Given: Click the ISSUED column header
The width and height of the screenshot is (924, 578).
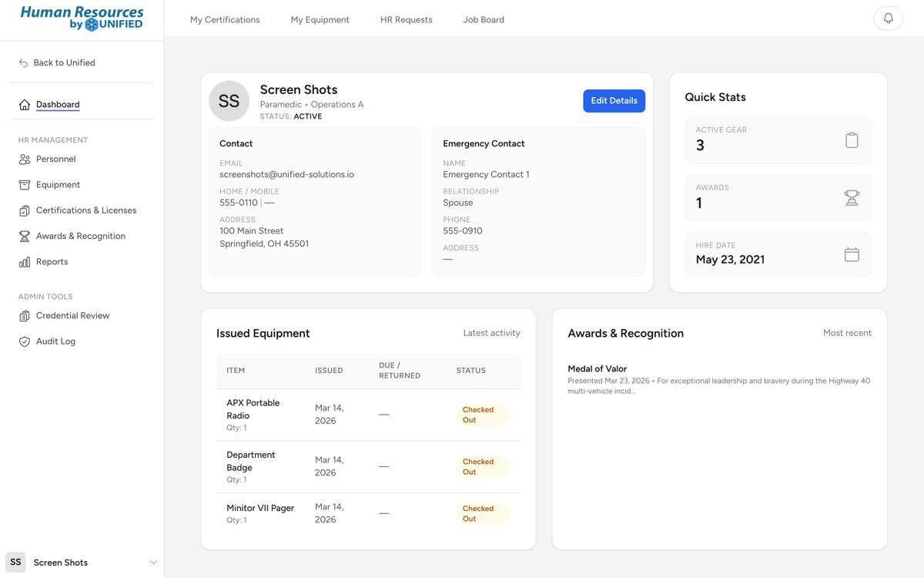Looking at the screenshot, I should tap(329, 371).
